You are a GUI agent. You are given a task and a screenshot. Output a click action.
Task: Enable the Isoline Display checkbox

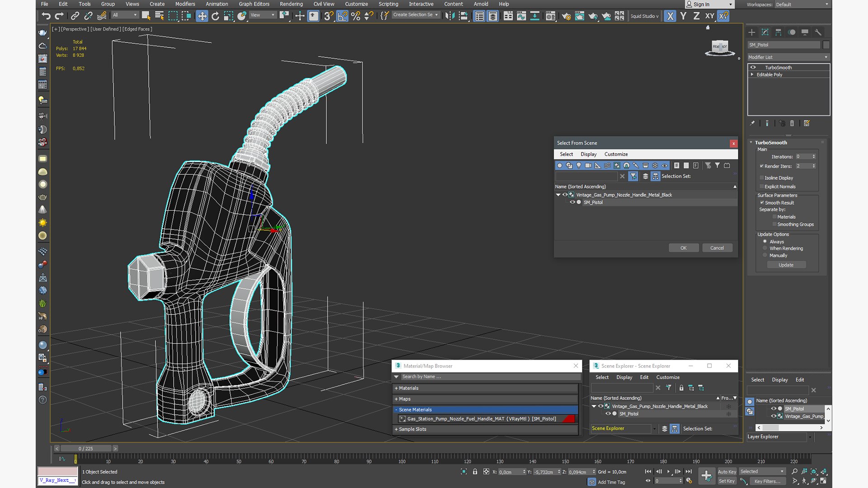tap(762, 178)
